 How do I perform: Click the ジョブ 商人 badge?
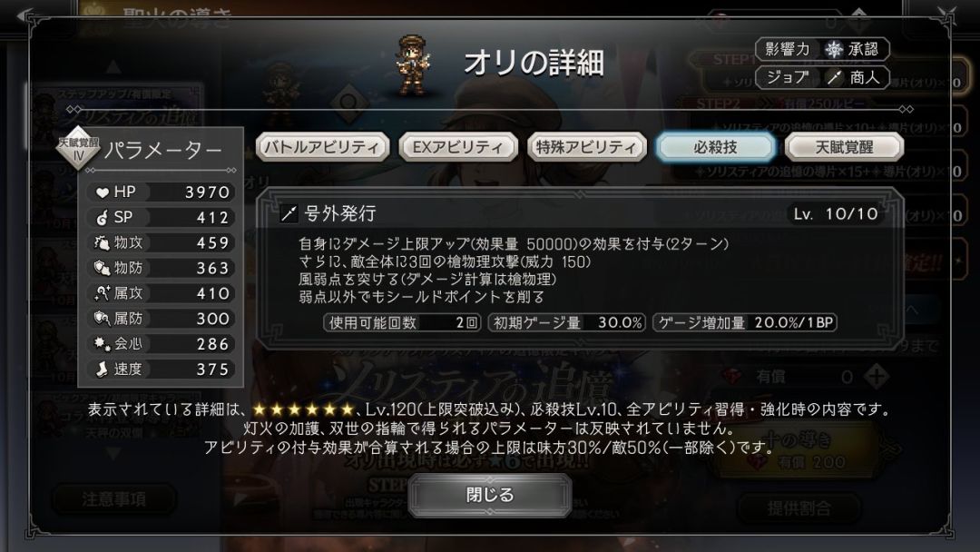pyautogui.click(x=822, y=77)
